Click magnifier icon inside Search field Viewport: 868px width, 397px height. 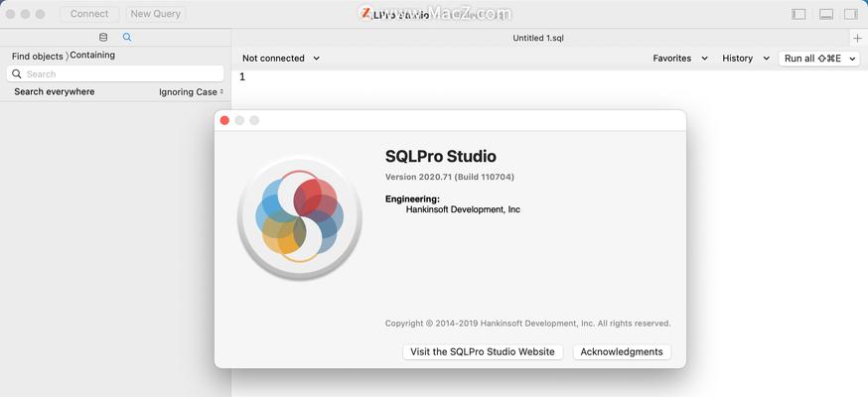point(17,74)
